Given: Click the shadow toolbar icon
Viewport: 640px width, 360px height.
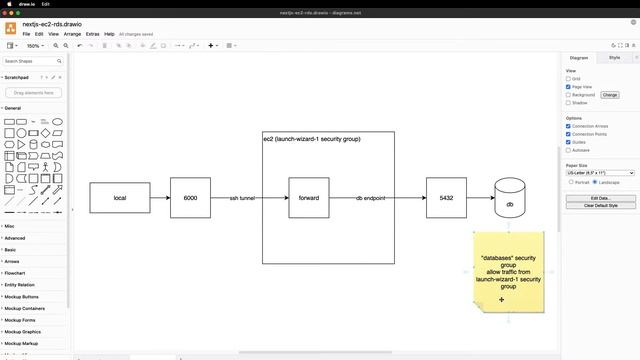Looking at the screenshot, I should [x=163, y=46].
